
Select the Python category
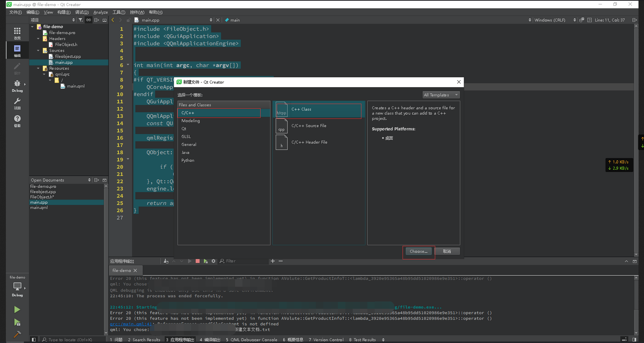tap(188, 160)
